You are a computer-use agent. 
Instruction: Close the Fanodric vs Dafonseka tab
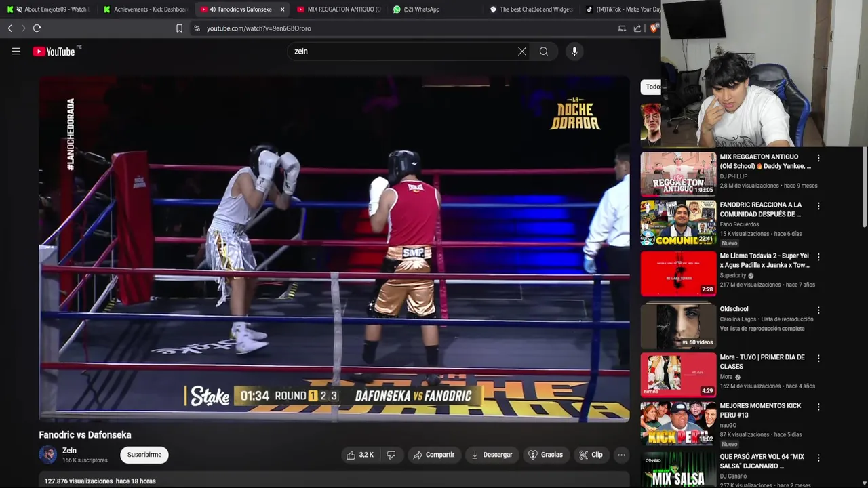coord(282,9)
